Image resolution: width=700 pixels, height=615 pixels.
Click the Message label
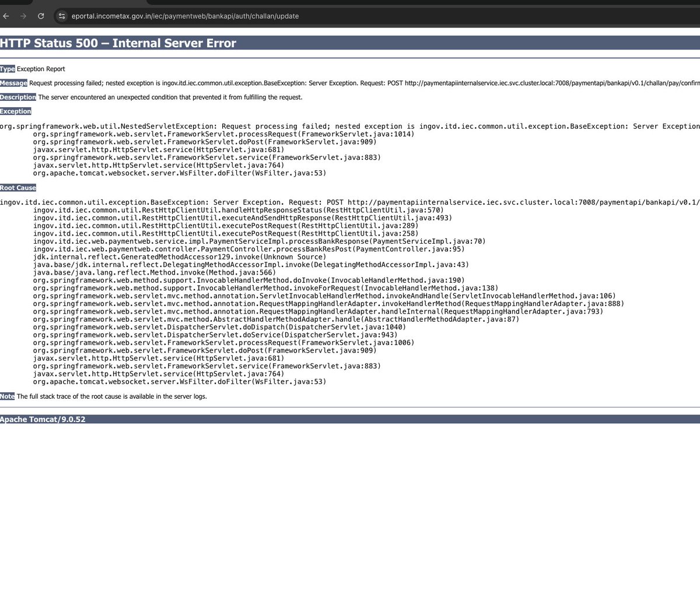click(13, 83)
